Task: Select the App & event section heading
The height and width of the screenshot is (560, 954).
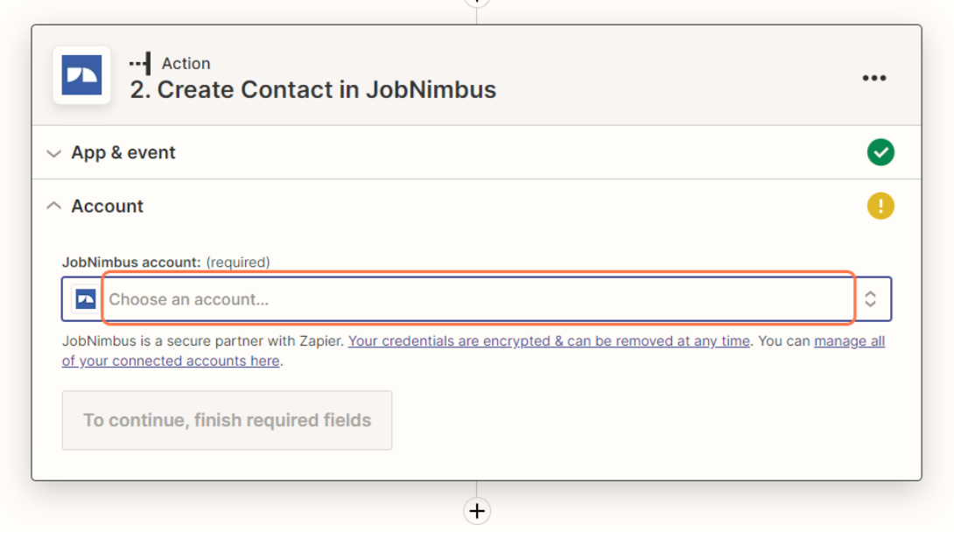Action: click(123, 153)
